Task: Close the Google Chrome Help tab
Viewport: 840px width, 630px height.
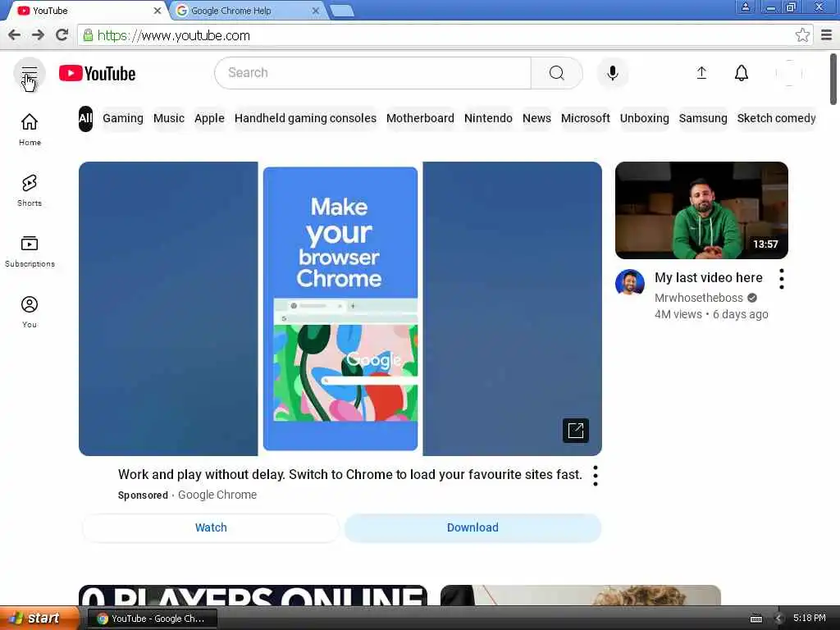Action: 316,11
